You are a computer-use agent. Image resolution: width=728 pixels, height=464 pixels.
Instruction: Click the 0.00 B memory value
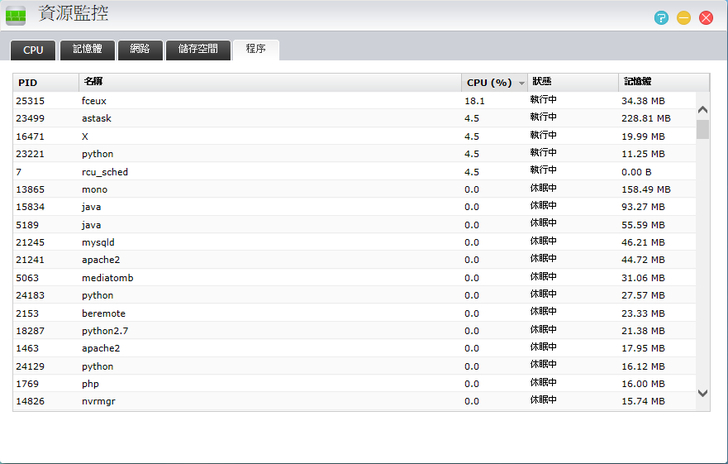coord(636,172)
